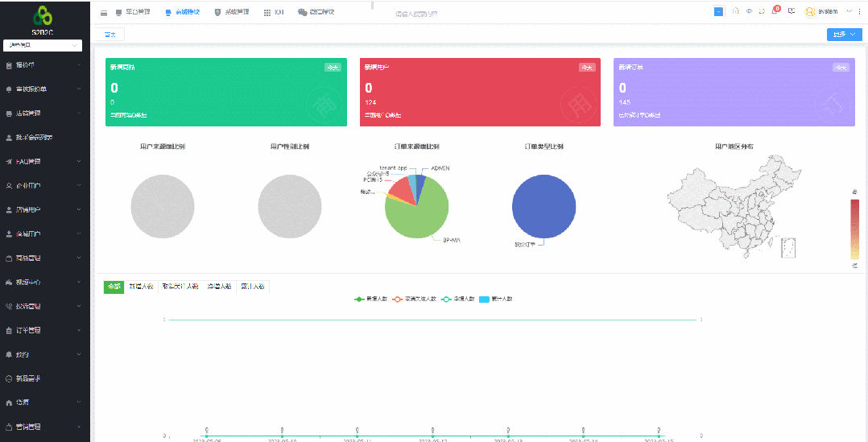Click the solid blue order type pie
Screen dimensions: 868x442
pyautogui.click(x=544, y=206)
